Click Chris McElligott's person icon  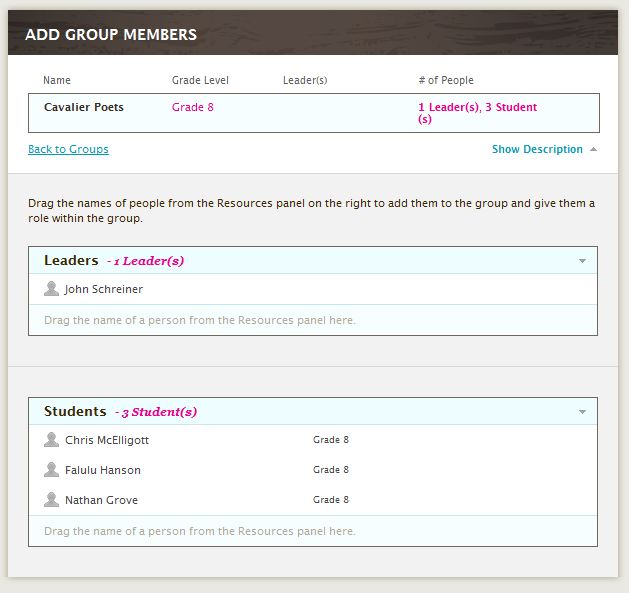[x=51, y=440]
